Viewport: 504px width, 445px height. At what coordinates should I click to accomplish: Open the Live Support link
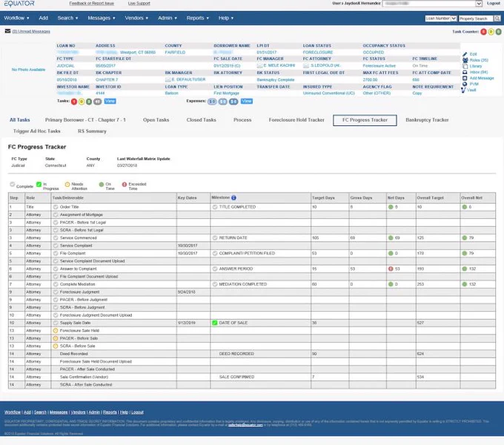[139, 3]
